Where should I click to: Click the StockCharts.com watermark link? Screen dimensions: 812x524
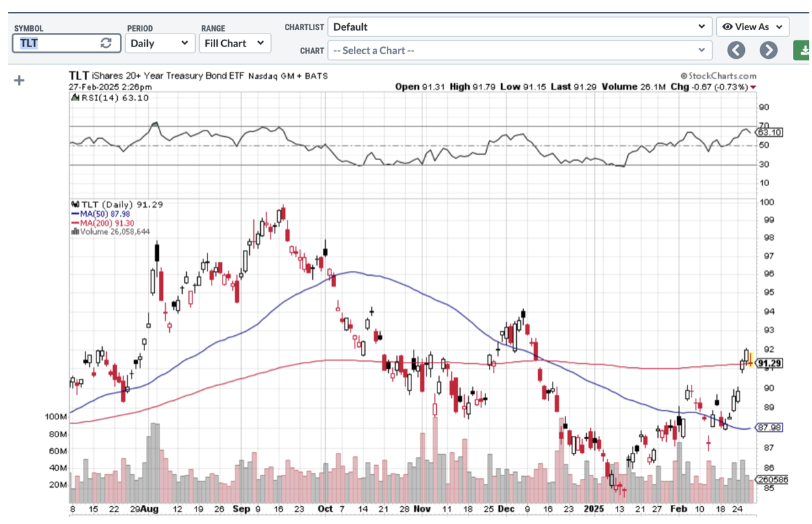pos(718,76)
